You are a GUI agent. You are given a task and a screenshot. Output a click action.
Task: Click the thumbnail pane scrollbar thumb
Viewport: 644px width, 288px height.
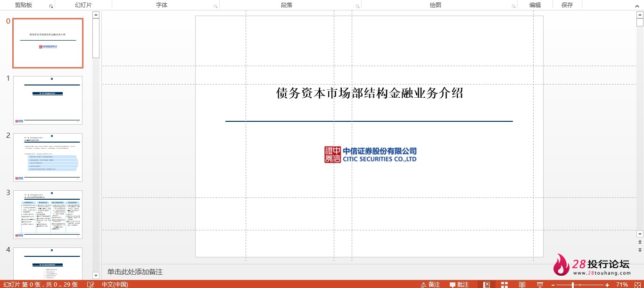[96, 38]
